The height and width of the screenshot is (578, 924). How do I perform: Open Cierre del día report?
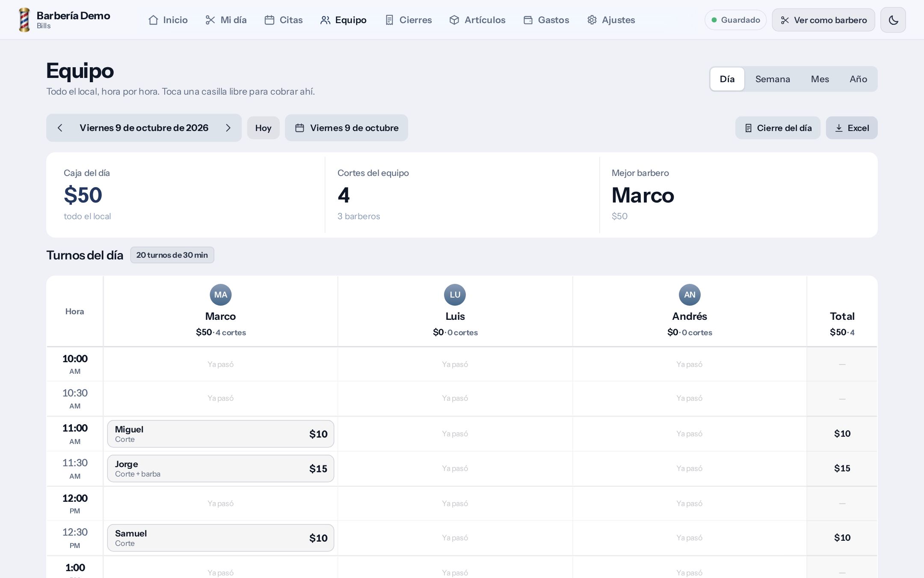(778, 128)
